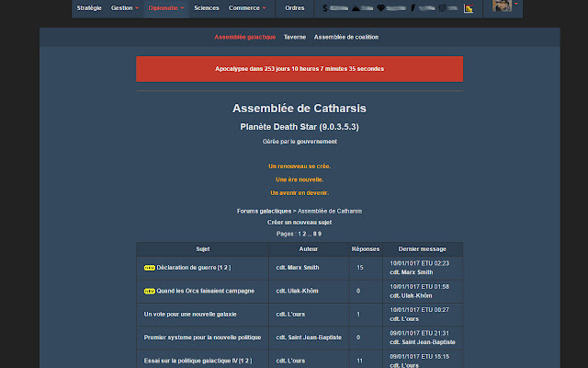Image resolution: width=588 pixels, height=368 pixels.
Task: Expand the Gestion dropdown menu
Action: coord(124,7)
